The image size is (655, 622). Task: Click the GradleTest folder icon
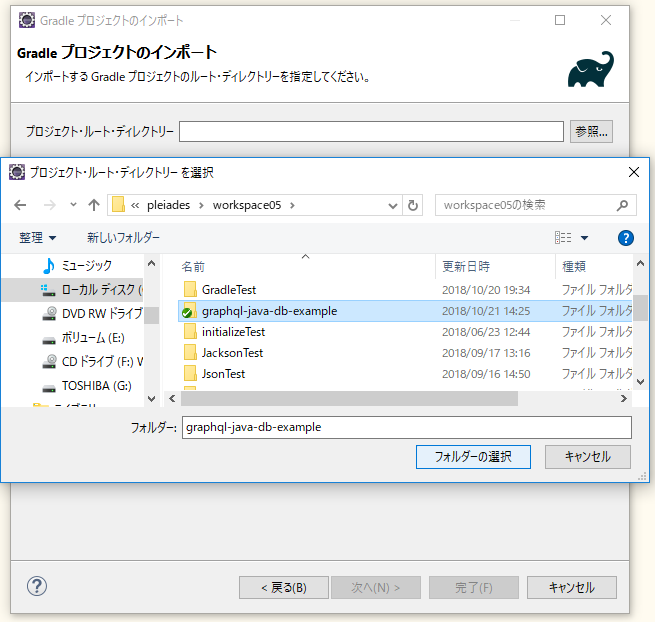(190, 289)
